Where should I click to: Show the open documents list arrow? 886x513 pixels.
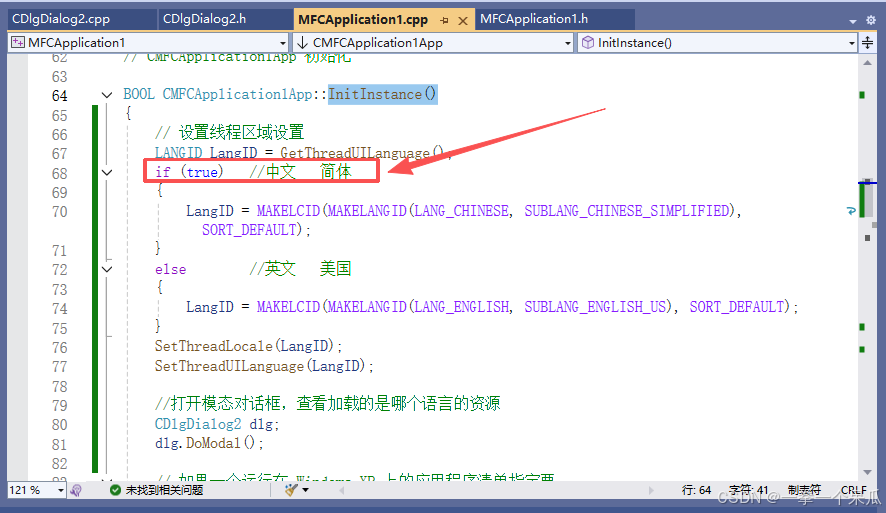click(x=853, y=21)
